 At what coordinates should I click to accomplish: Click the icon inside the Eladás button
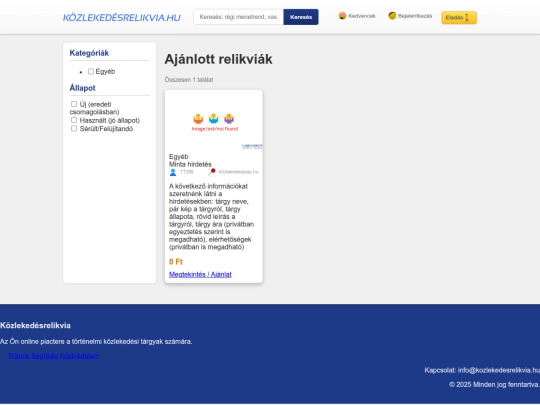(467, 18)
